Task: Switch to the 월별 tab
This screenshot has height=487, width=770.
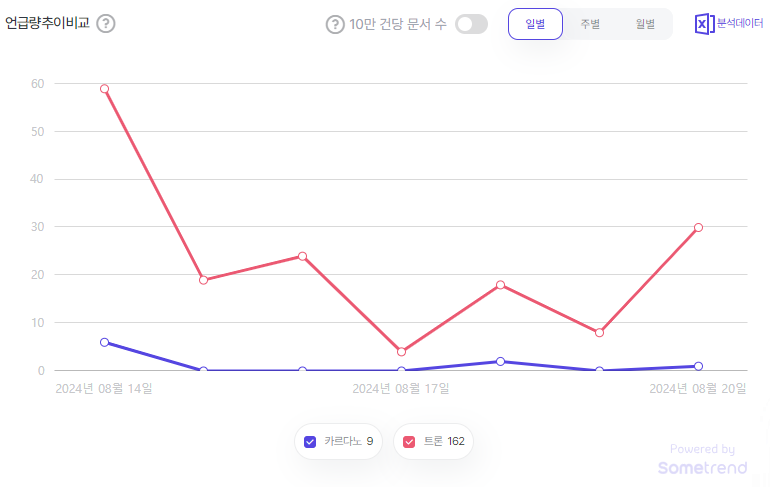Action: pyautogui.click(x=645, y=24)
